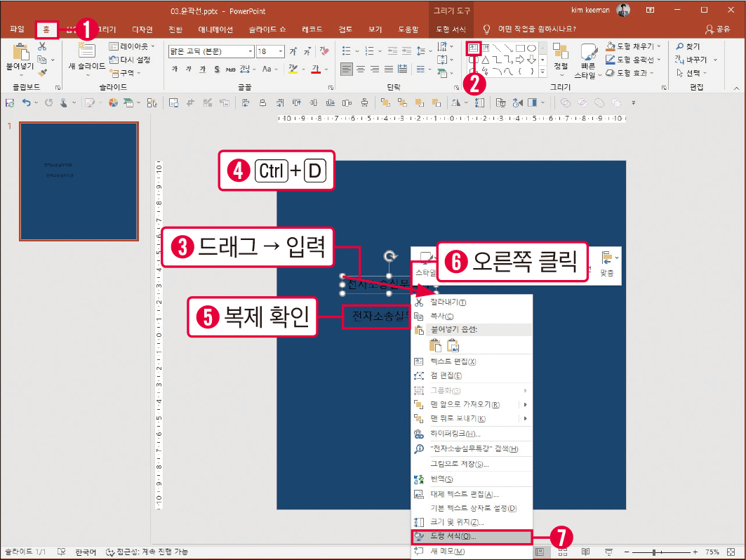Click the pie chart icon in quick access toolbar
Image resolution: width=746 pixels, height=560 pixels.
click(113, 102)
